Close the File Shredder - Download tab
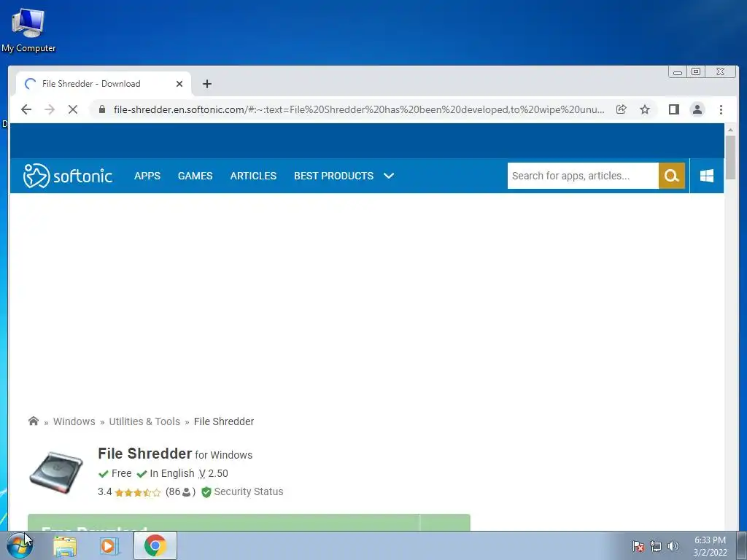 click(179, 84)
